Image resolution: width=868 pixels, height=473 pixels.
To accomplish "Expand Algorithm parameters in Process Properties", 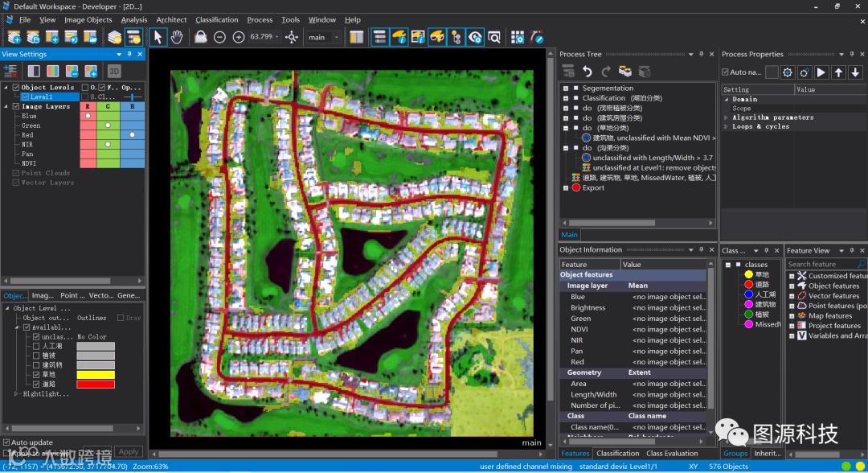I will (727, 117).
